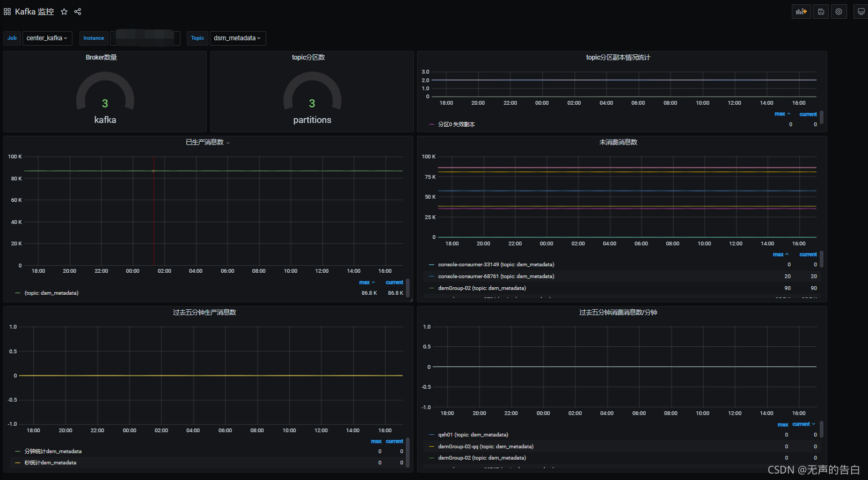
Task: Click the Job variable label
Action: (x=12, y=38)
